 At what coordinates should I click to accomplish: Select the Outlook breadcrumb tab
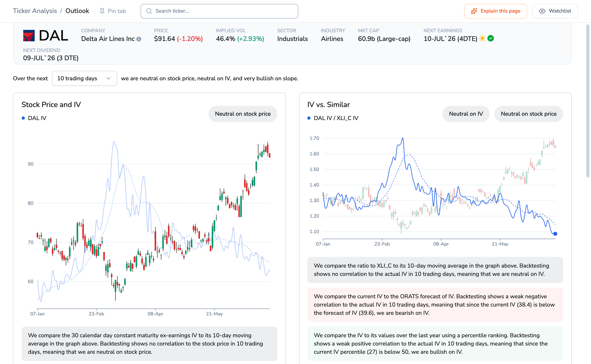point(77,11)
